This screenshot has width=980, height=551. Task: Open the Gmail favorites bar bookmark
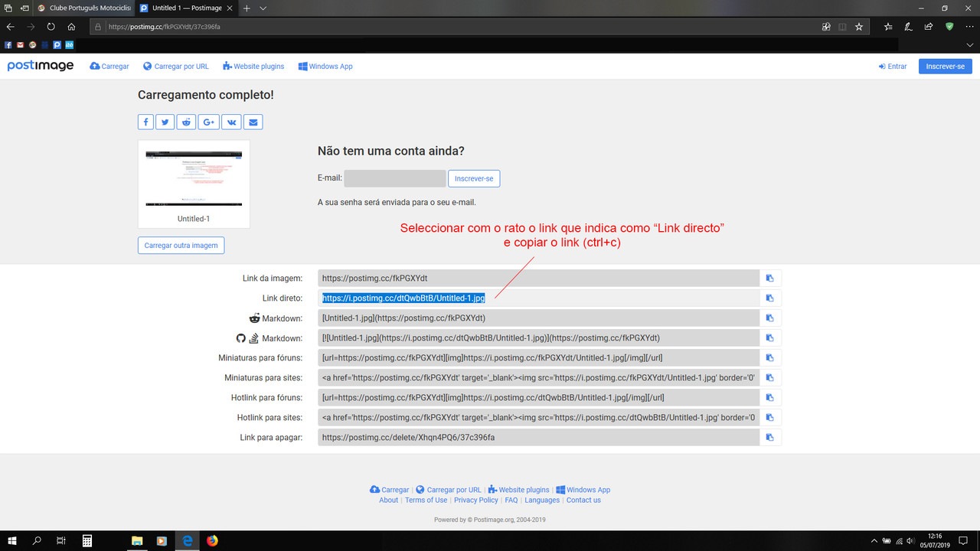click(x=21, y=45)
